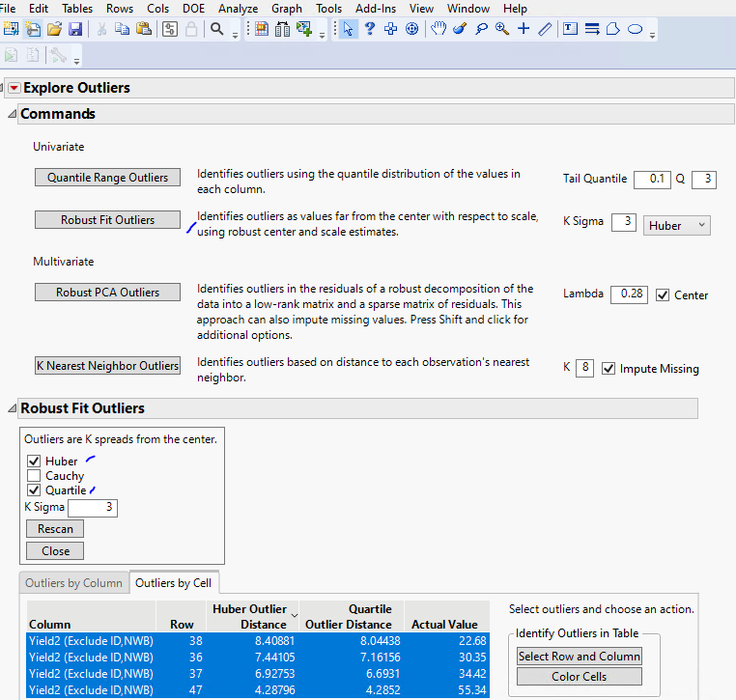This screenshot has height=700, width=736.
Task: Check the Cauchy checkbox
Action: pyautogui.click(x=34, y=475)
